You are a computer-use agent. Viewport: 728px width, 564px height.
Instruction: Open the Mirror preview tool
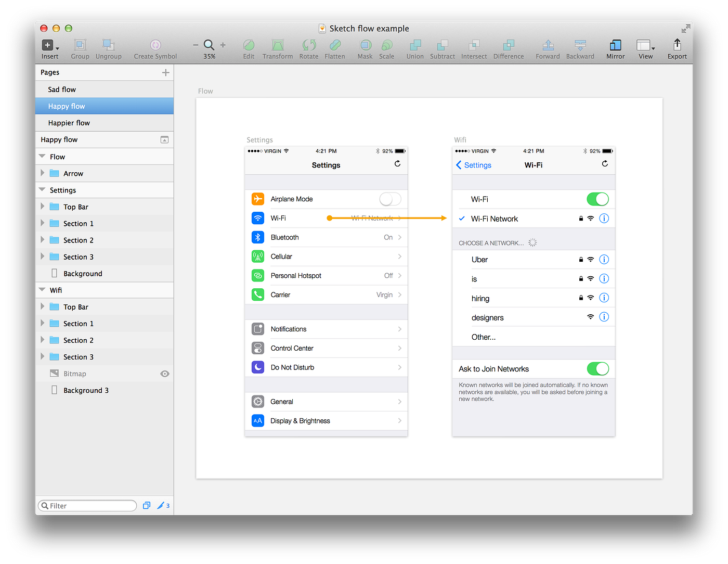(x=615, y=47)
